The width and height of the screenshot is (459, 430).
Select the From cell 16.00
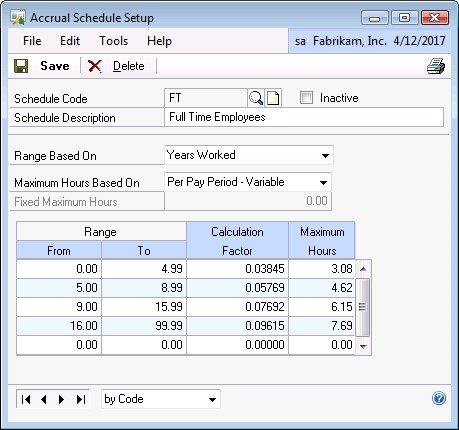[x=59, y=326]
